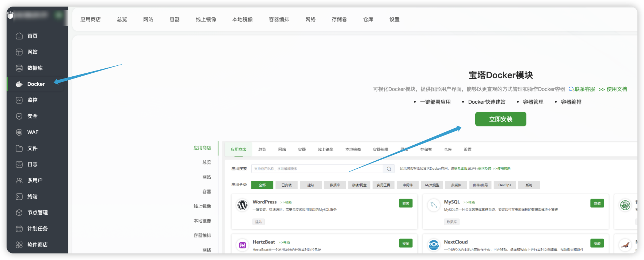Click the 一键部署应用 bullet text
Image resolution: width=644 pixels, height=260 pixels.
click(435, 102)
